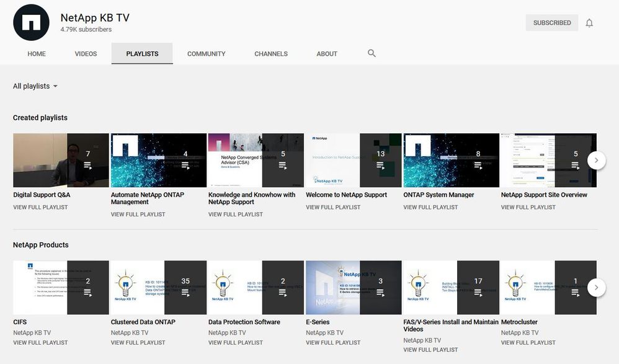
Task: Click the ONTAP System Manager title
Action: pyautogui.click(x=439, y=195)
